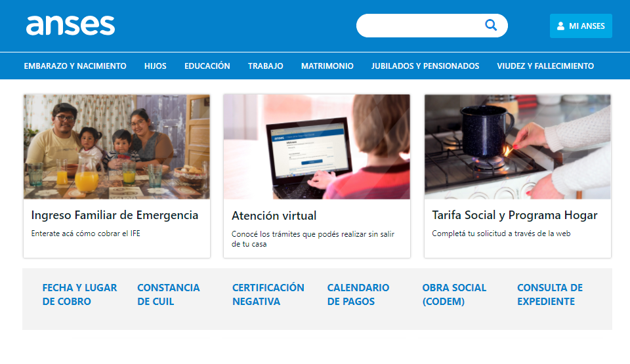This screenshot has width=630, height=364.
Task: Open the Embarazo y Nacimiento menu
Action: (x=75, y=66)
